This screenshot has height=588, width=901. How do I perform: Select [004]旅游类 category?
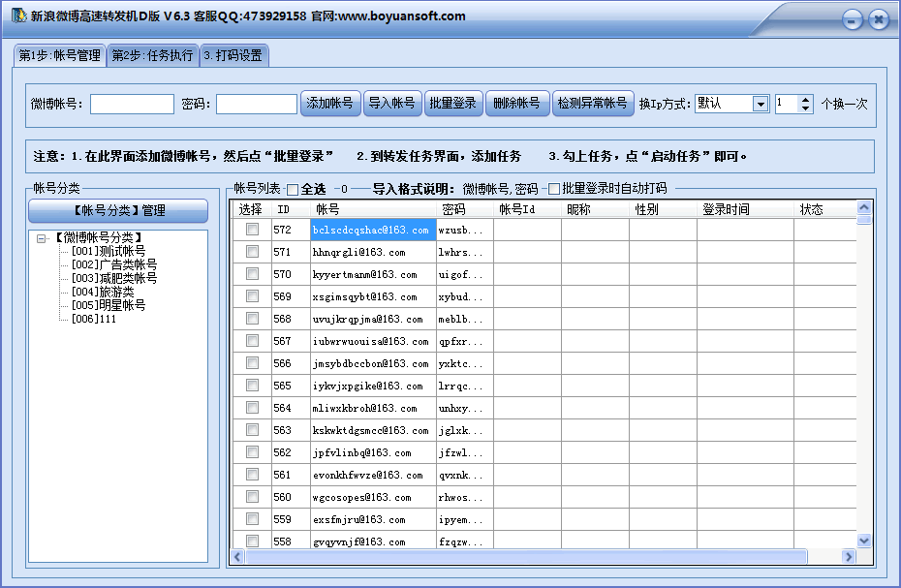click(103, 292)
